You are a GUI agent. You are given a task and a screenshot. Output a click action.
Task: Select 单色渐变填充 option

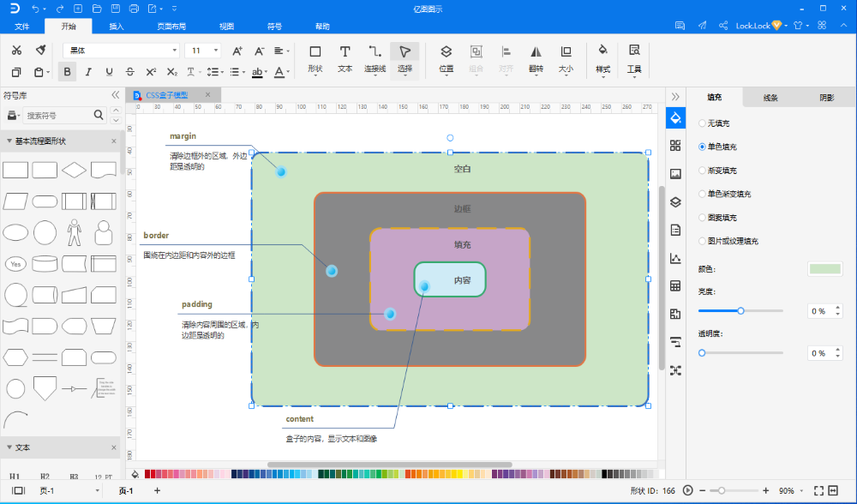point(725,194)
